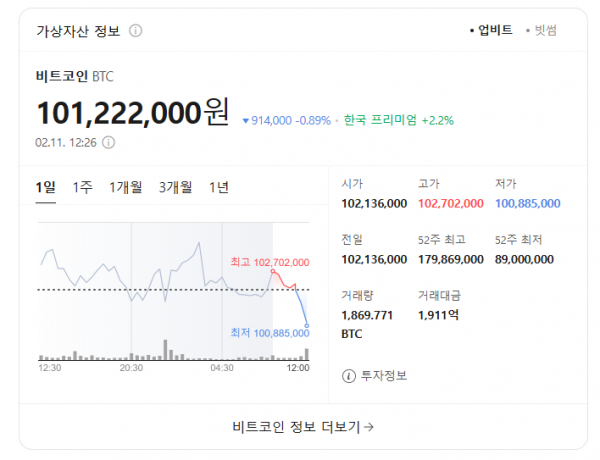Image resolution: width=600 pixels, height=460 pixels.
Task: Switch exchange source to 빗썸
Action: (542, 30)
